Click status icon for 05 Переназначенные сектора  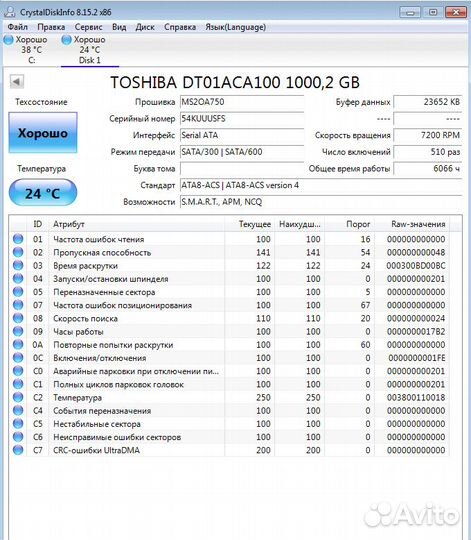18,292
